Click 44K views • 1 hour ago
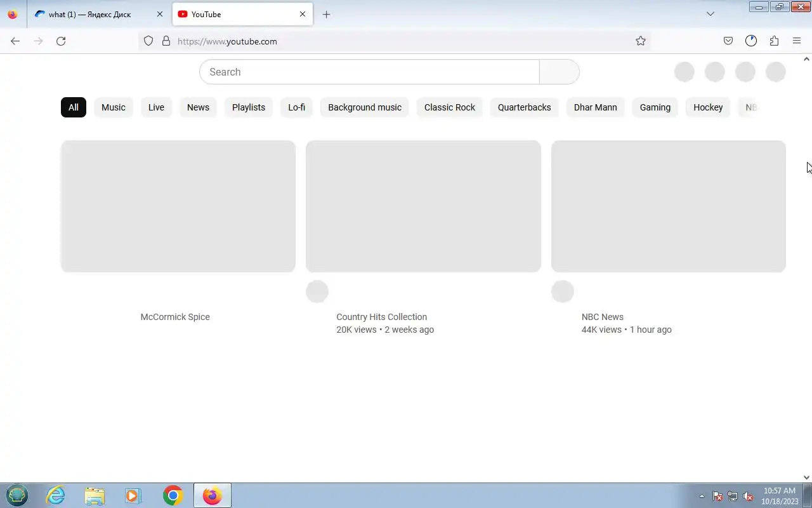The image size is (812, 508). (x=627, y=330)
